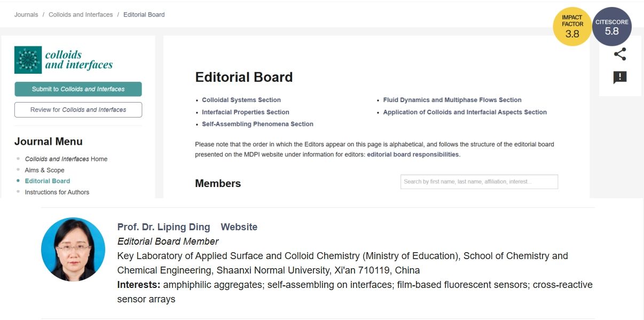Open the Impact Factor 3.8 badge
The image size is (644, 320).
[572, 27]
